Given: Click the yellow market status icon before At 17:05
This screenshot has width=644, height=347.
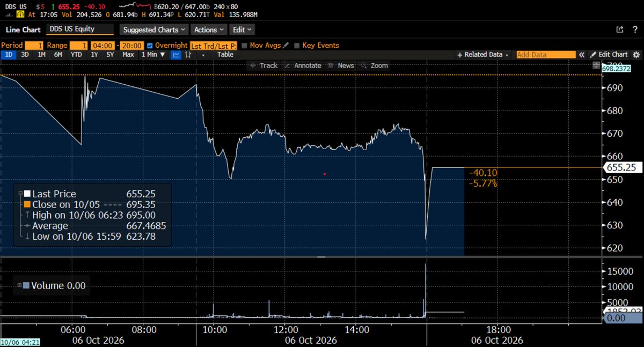Looking at the screenshot, I should click(x=19, y=14).
